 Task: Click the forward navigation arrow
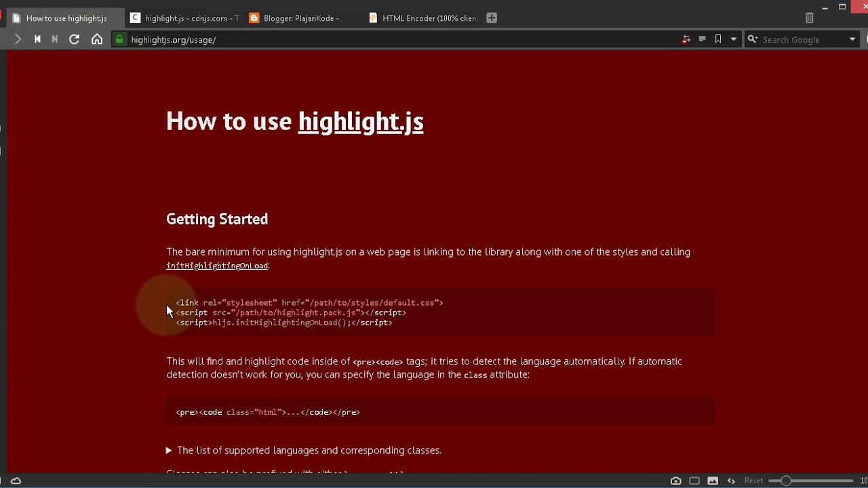[18, 39]
